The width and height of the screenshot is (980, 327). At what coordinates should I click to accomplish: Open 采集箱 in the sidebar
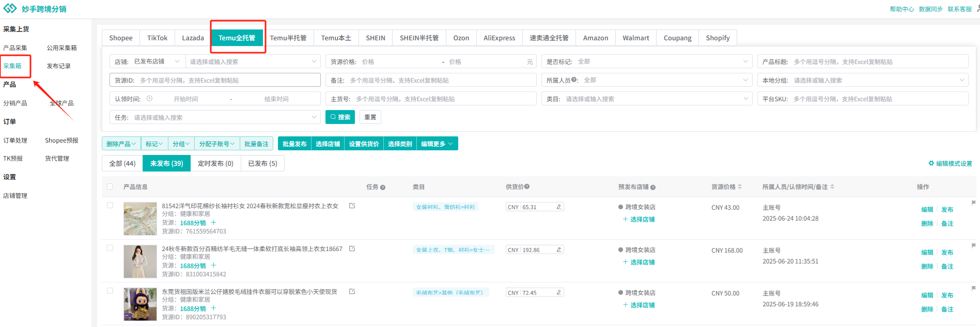(12, 66)
